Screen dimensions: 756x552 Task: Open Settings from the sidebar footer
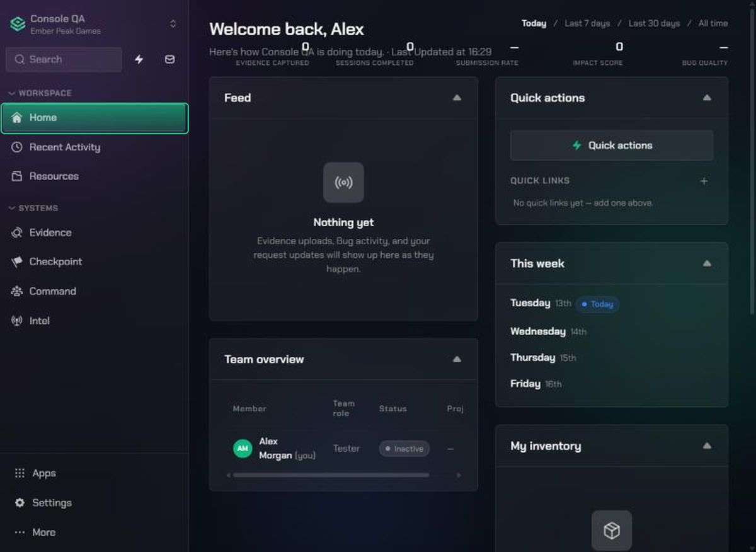tap(94, 503)
